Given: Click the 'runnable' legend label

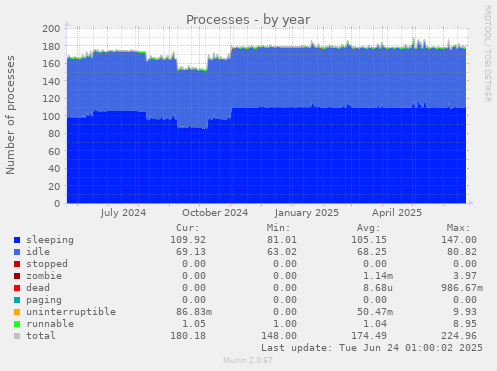Looking at the screenshot, I should (x=50, y=324).
